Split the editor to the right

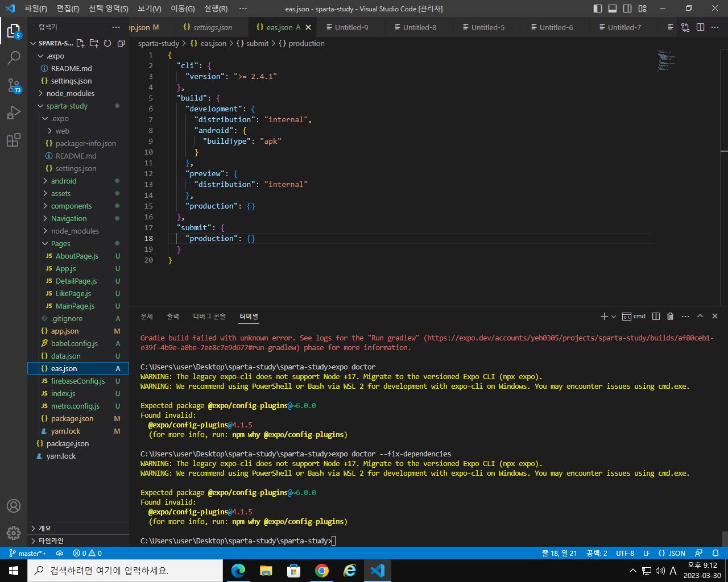700,27
